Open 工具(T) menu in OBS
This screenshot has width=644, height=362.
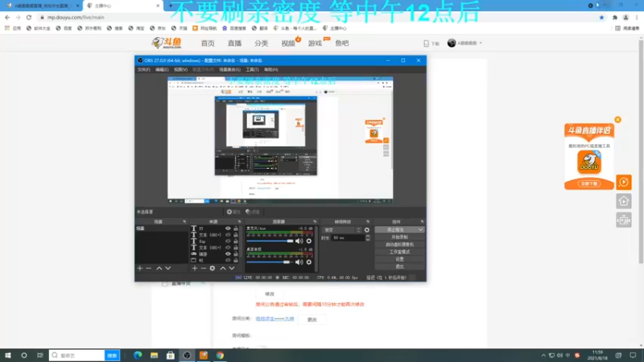(252, 70)
